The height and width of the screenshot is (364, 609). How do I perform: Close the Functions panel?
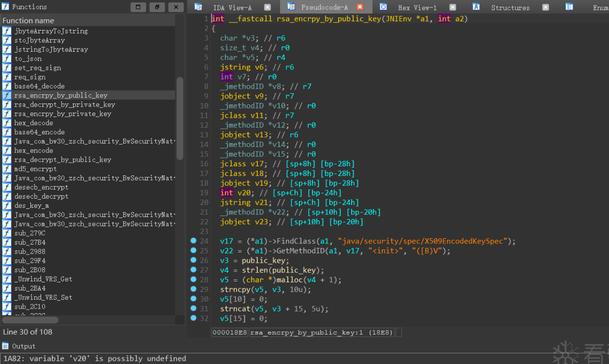[176, 7]
